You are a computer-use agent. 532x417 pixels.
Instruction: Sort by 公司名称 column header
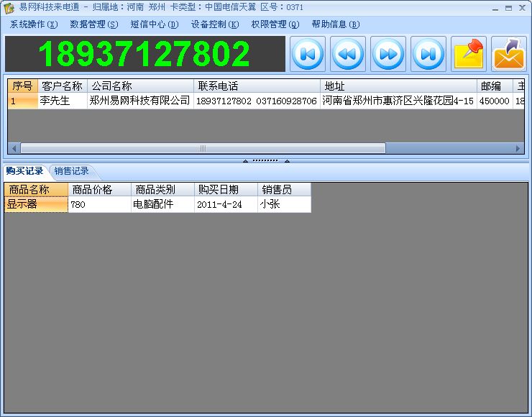140,86
